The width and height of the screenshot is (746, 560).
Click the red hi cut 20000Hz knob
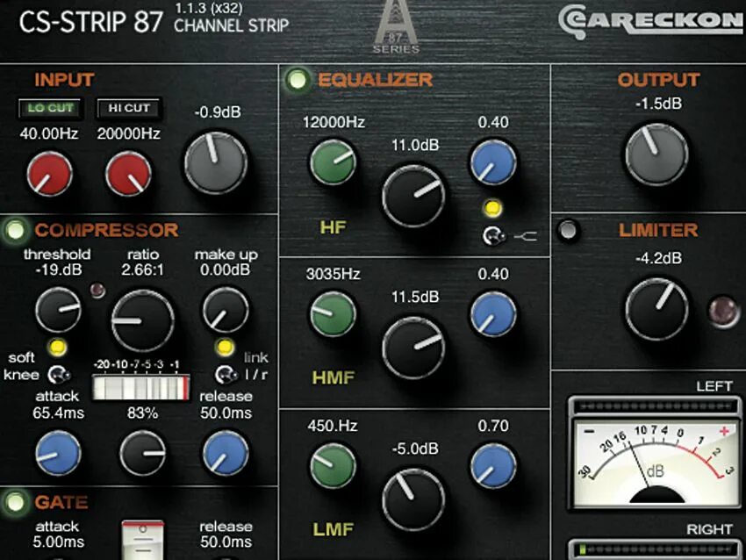click(x=128, y=174)
